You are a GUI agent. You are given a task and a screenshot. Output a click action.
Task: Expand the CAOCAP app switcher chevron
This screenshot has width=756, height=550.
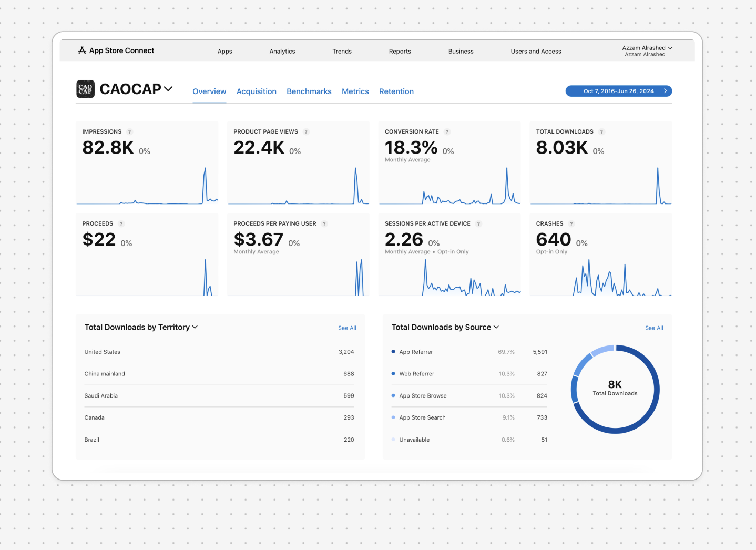[x=168, y=89]
